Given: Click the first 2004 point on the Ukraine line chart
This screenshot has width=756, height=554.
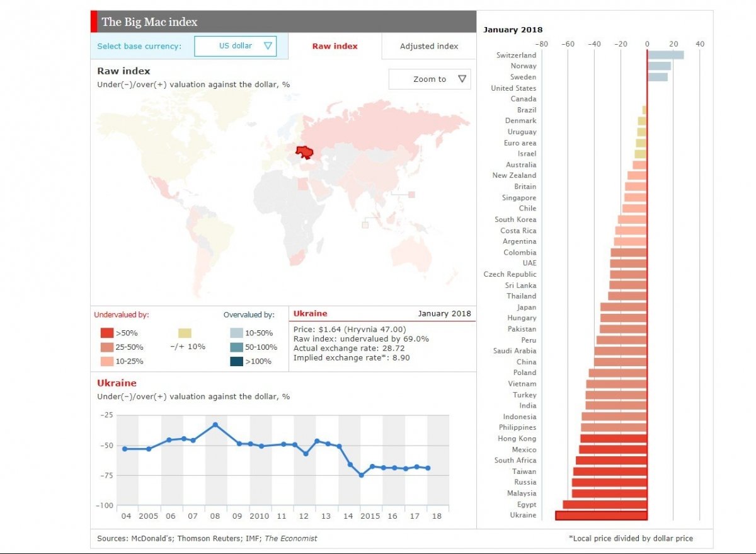Looking at the screenshot, I should click(x=125, y=449).
